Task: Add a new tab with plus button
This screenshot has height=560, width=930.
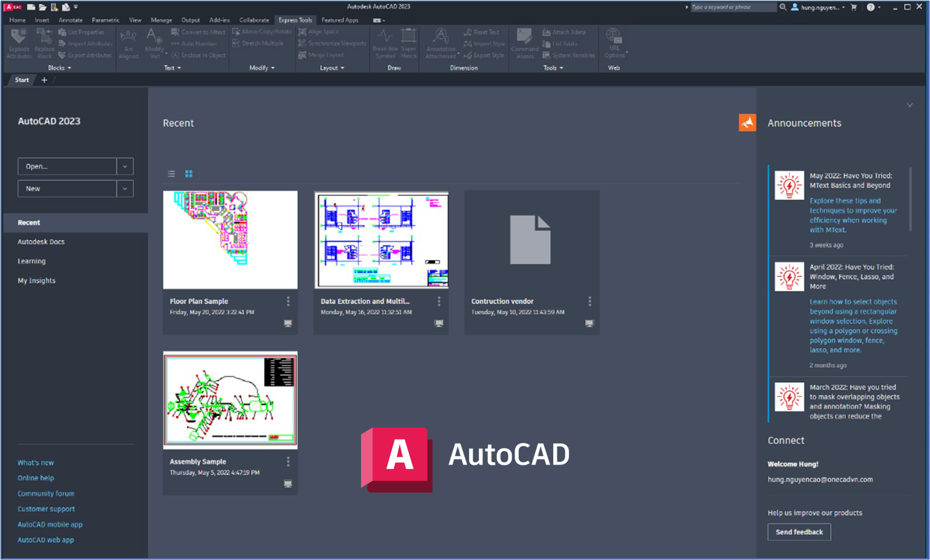Action: click(44, 80)
